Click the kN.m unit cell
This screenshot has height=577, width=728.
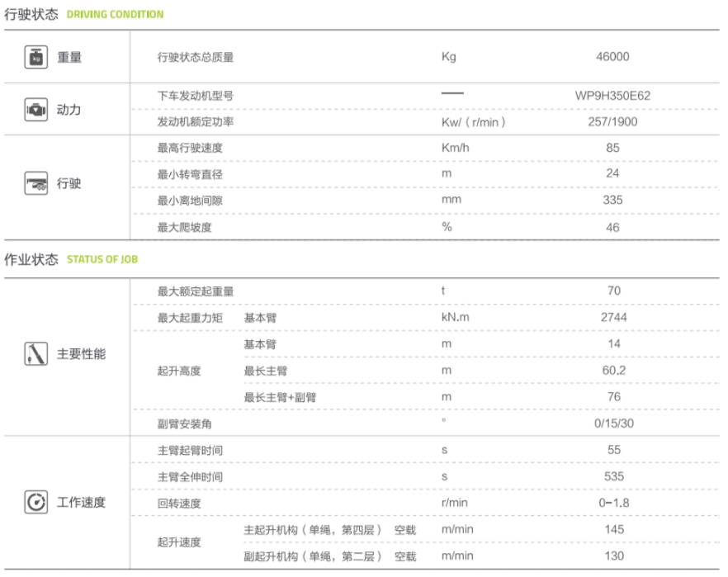(x=455, y=317)
